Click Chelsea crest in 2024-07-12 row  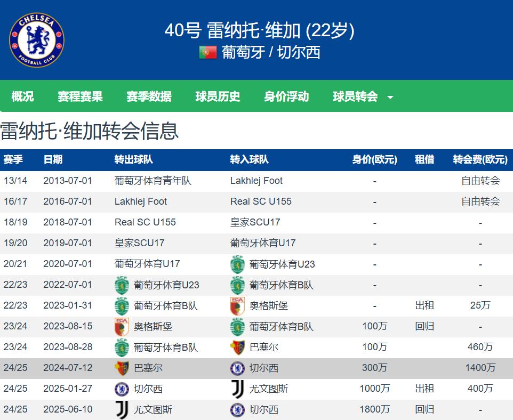coord(237,368)
